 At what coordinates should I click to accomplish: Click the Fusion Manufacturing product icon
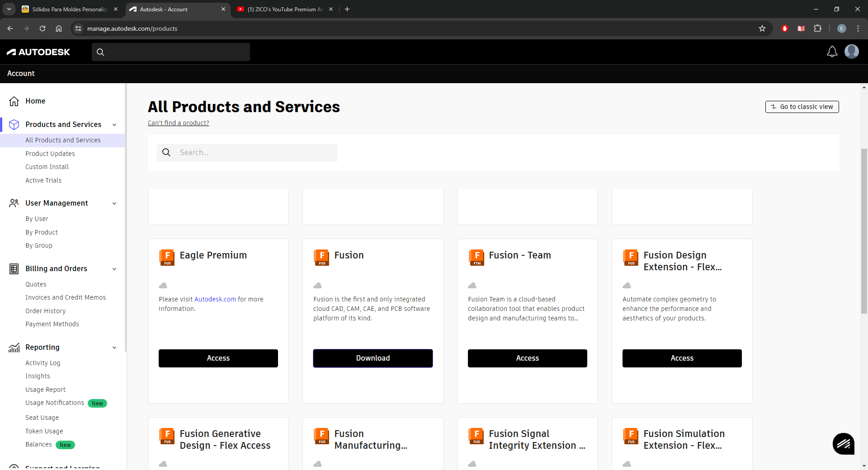(x=321, y=436)
